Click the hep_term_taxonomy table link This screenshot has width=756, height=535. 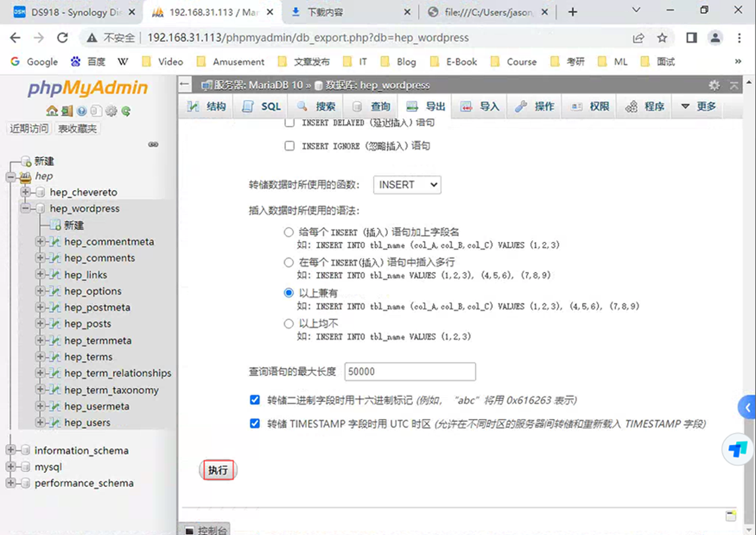[111, 390]
